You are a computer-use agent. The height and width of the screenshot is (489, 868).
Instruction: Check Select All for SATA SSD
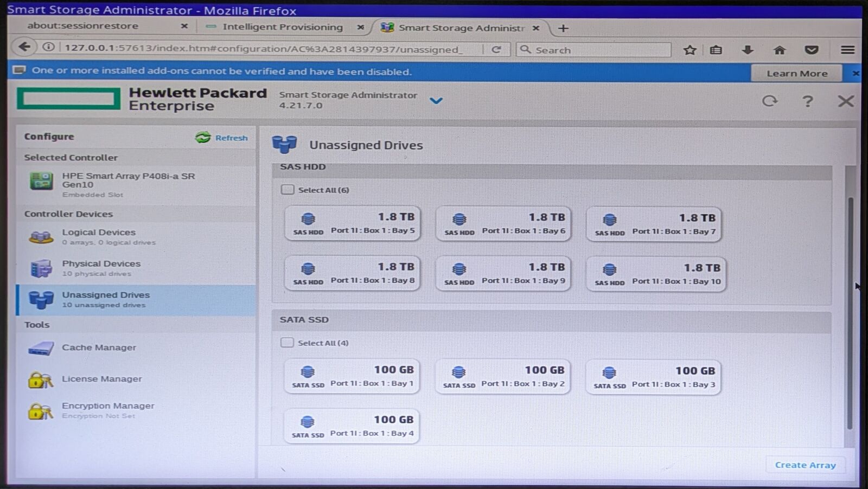click(287, 343)
